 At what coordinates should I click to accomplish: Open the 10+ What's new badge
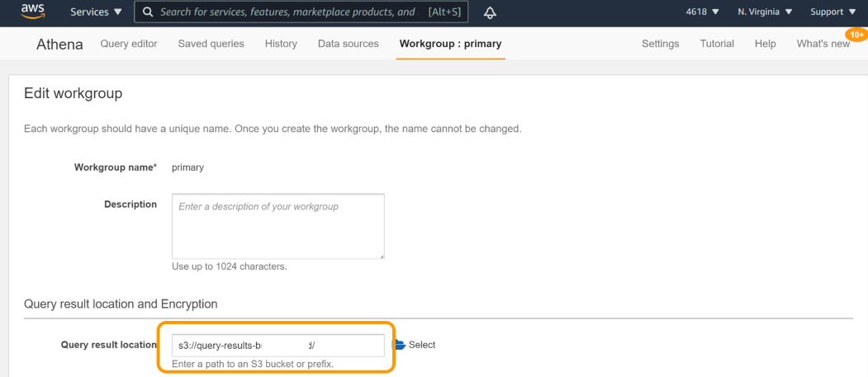[x=856, y=35]
